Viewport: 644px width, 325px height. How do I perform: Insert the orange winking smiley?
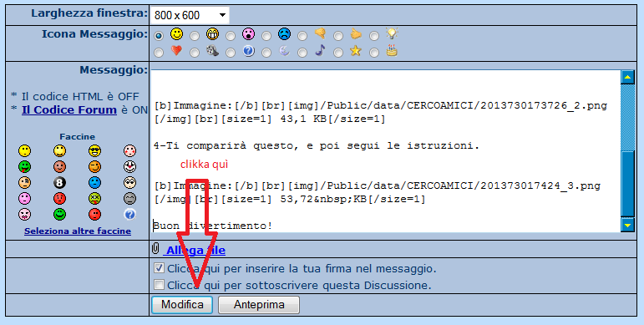click(x=95, y=167)
